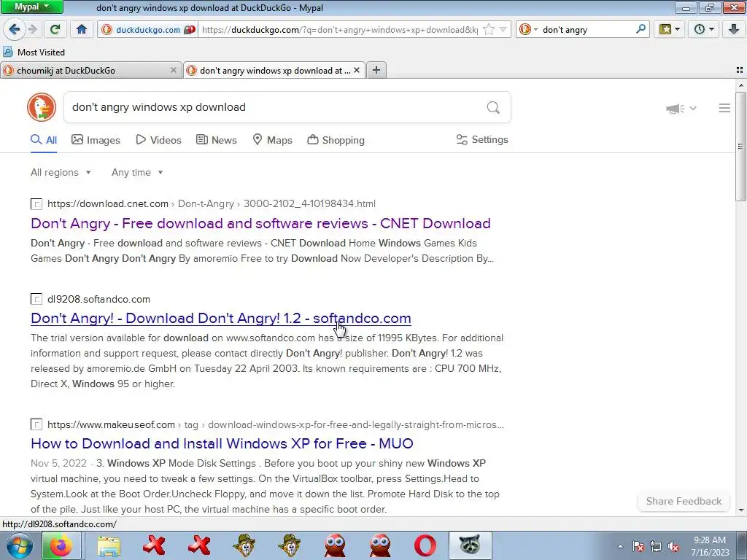Screen dimensions: 747x560
Task: Click the megaphone icon on DuckDuckGo
Action: (675, 109)
